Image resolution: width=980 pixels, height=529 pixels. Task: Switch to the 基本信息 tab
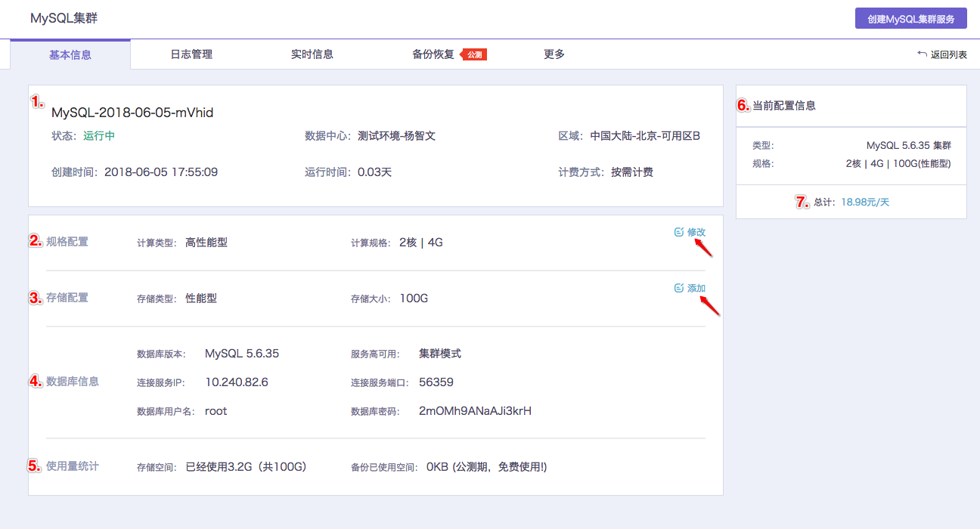[70, 54]
